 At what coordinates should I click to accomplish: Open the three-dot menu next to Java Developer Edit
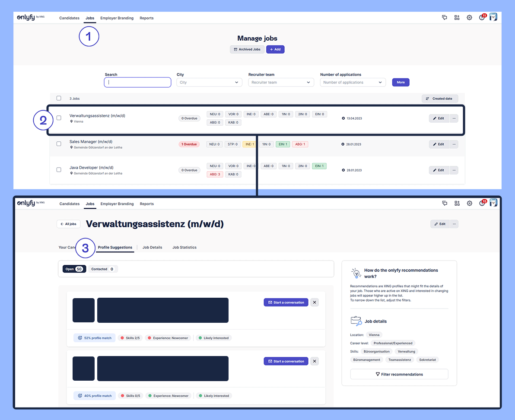pos(454,170)
